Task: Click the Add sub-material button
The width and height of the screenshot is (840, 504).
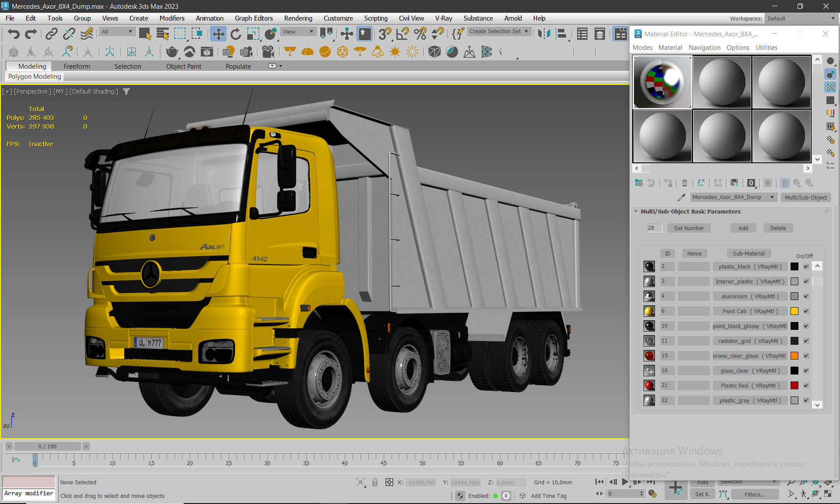Action: 743,228
